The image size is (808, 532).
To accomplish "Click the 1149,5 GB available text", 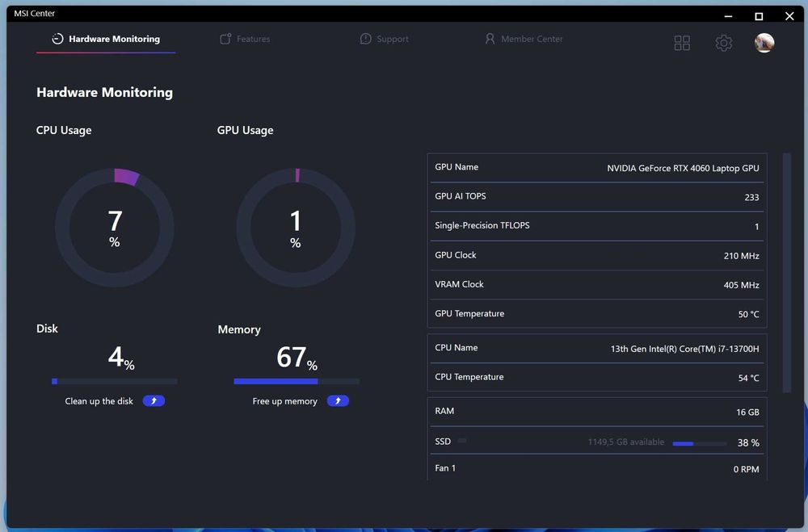I will [625, 442].
